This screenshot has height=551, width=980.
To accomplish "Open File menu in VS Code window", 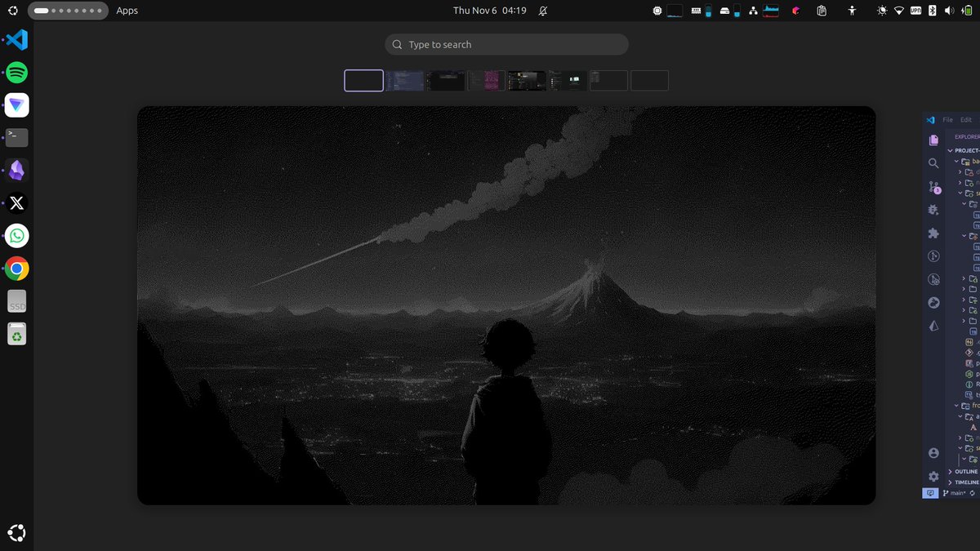I will tap(947, 120).
